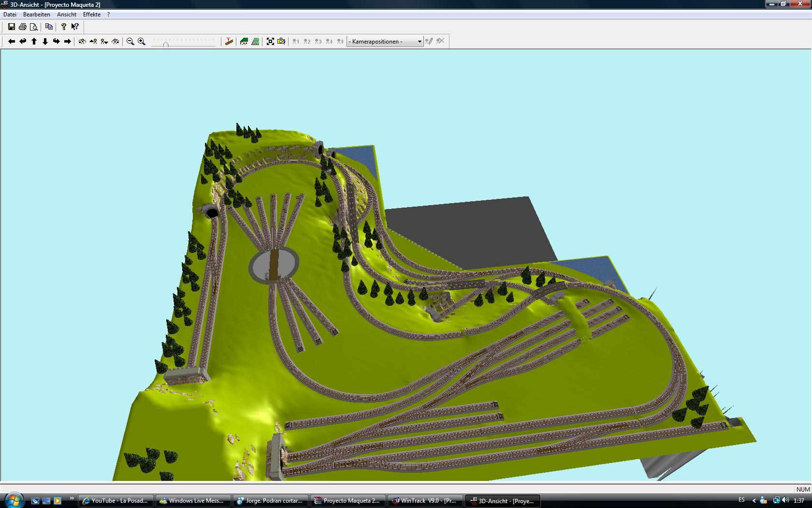The height and width of the screenshot is (508, 812).
Task: Open Windows Live Messenger taskbar button
Action: (x=192, y=501)
